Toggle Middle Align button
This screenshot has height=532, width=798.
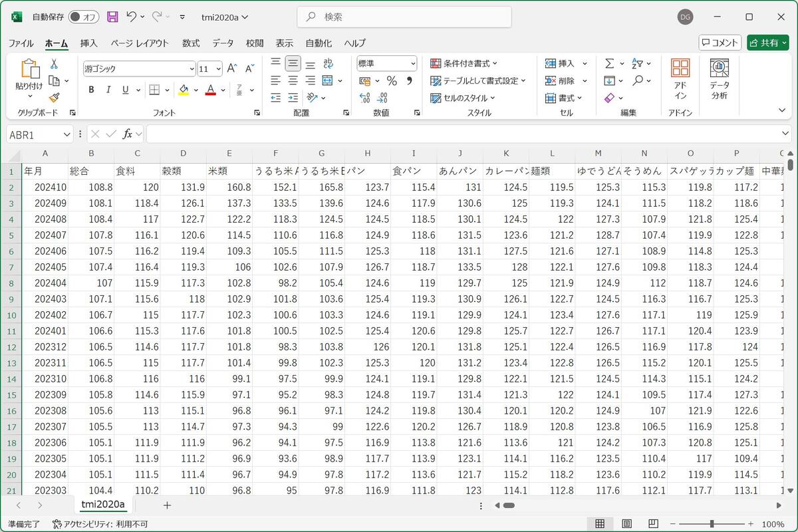click(x=293, y=63)
